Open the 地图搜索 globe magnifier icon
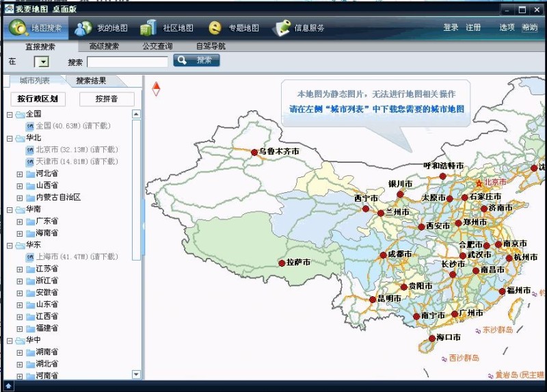Screen dimensions: 547x392 18,27
